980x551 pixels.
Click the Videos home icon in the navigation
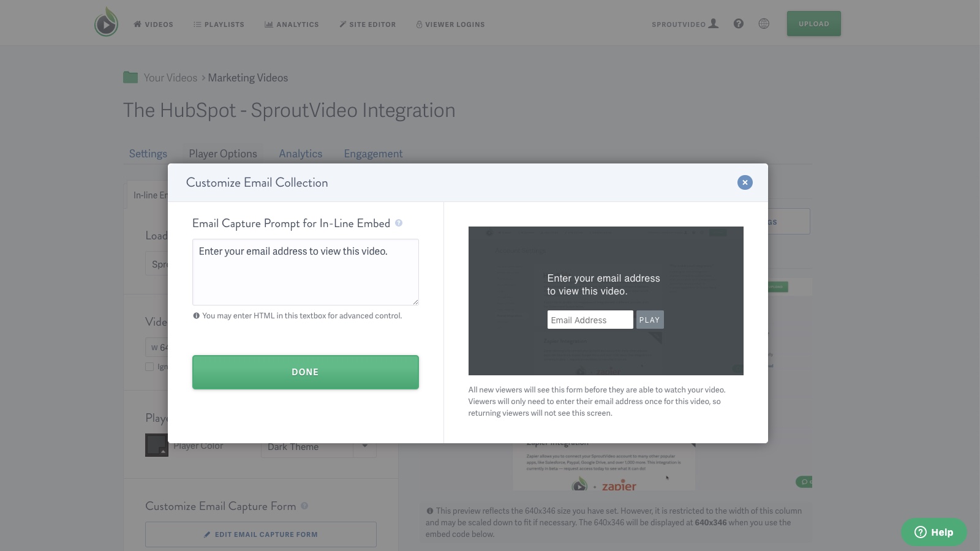(137, 24)
